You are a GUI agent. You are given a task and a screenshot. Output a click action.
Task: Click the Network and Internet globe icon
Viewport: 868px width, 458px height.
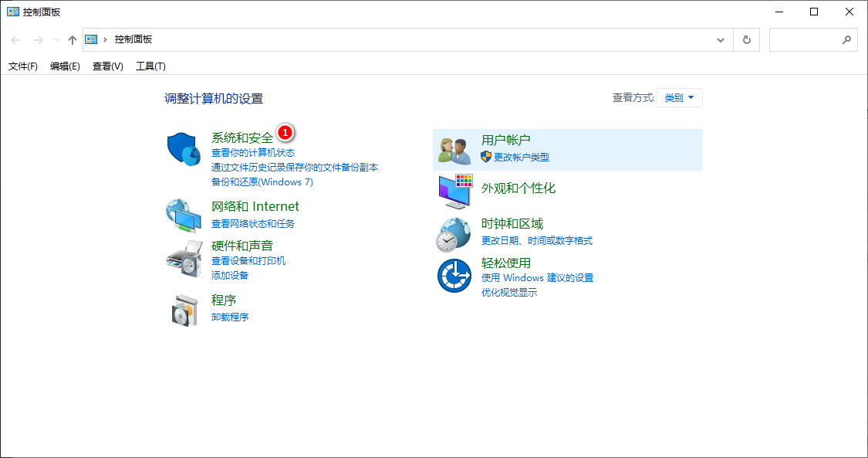[184, 215]
